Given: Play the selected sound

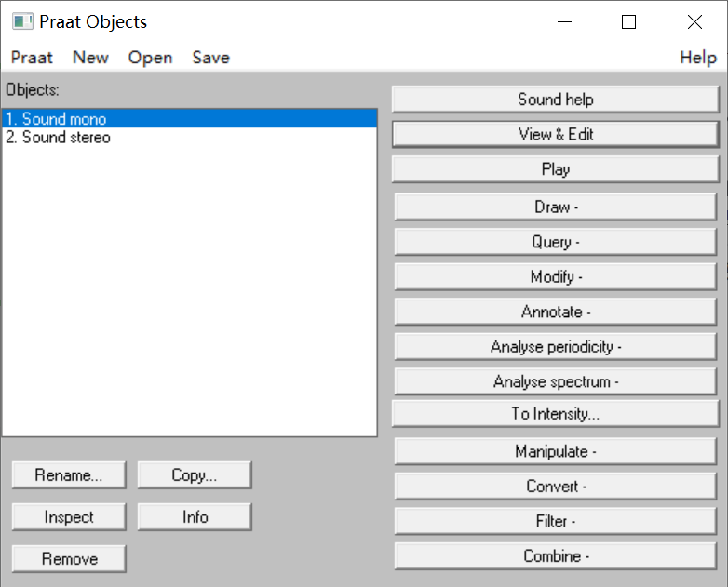Looking at the screenshot, I should 555,169.
